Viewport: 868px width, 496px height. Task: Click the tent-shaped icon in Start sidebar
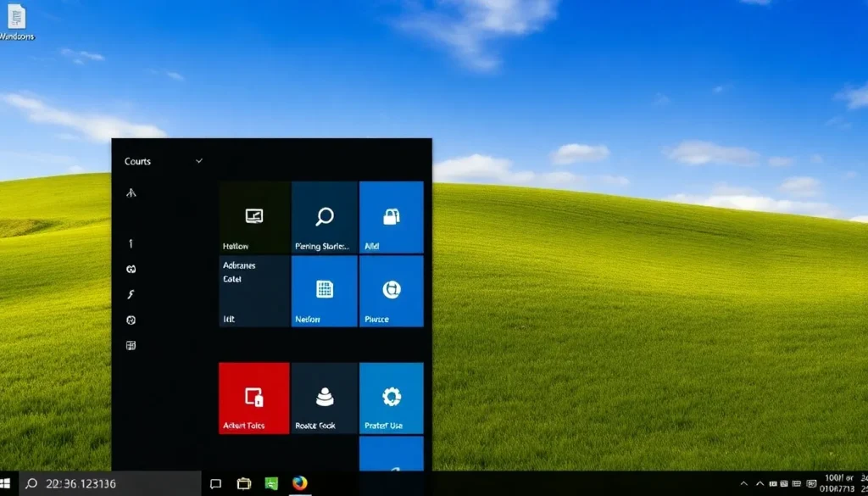pyautogui.click(x=131, y=192)
